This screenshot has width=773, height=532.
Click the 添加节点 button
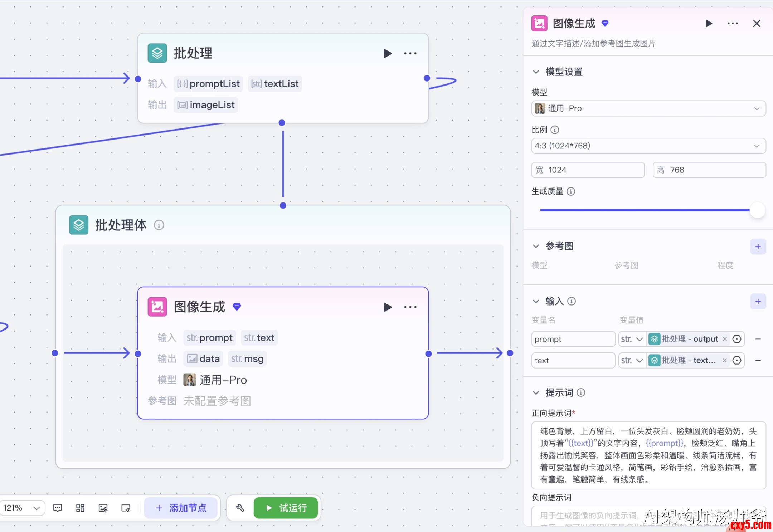pyautogui.click(x=181, y=508)
